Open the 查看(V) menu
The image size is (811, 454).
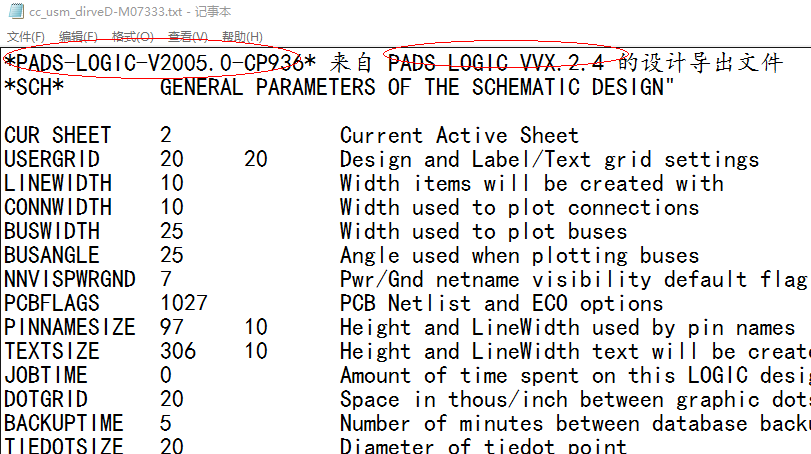coord(187,37)
